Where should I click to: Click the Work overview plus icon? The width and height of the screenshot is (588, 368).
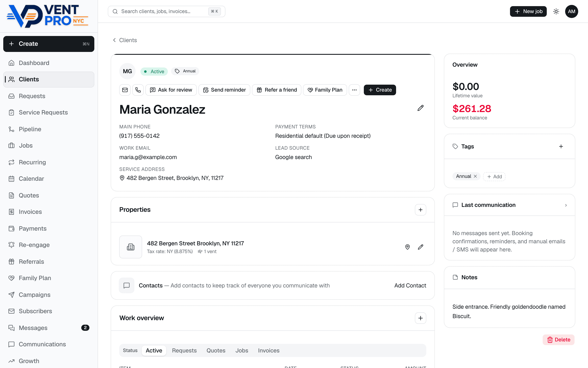click(x=420, y=318)
